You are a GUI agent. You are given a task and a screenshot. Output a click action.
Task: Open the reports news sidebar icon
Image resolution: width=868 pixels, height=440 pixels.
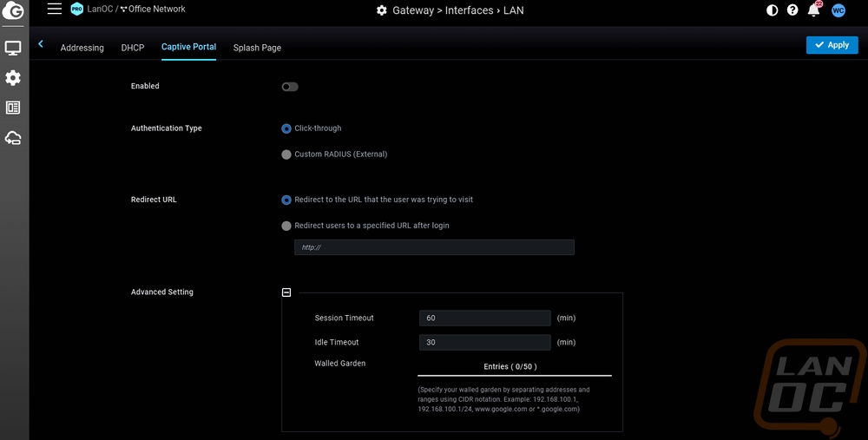coord(13,108)
